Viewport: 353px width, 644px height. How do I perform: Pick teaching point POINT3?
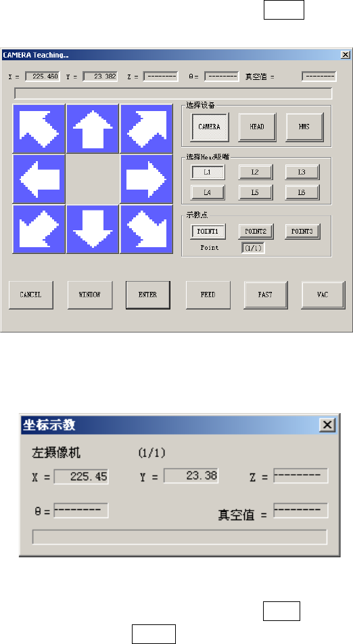tap(302, 231)
